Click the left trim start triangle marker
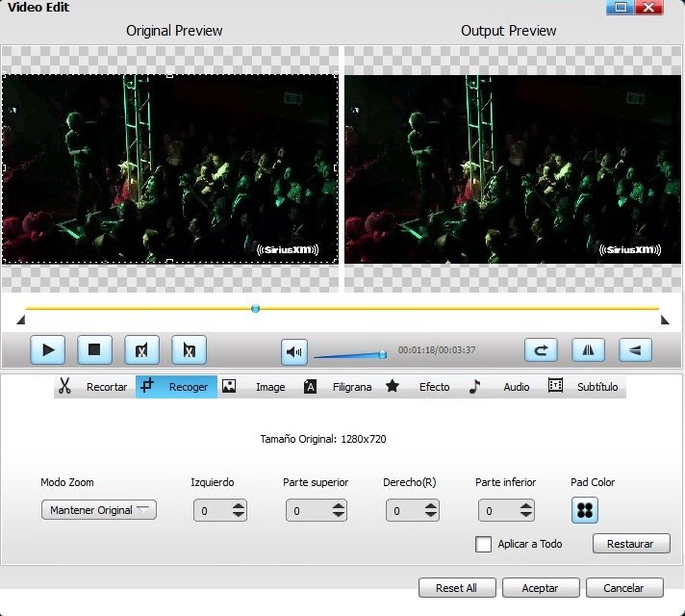This screenshot has height=616, width=685. [x=20, y=320]
